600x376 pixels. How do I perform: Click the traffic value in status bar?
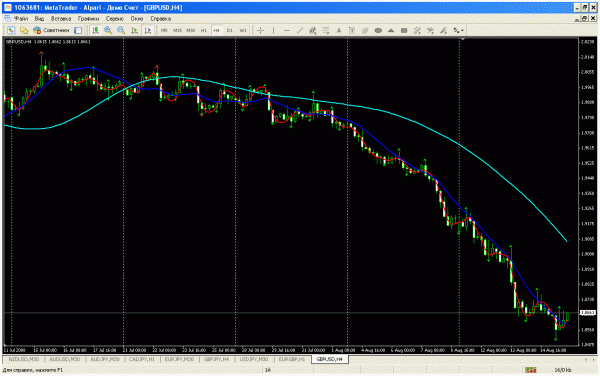562,370
